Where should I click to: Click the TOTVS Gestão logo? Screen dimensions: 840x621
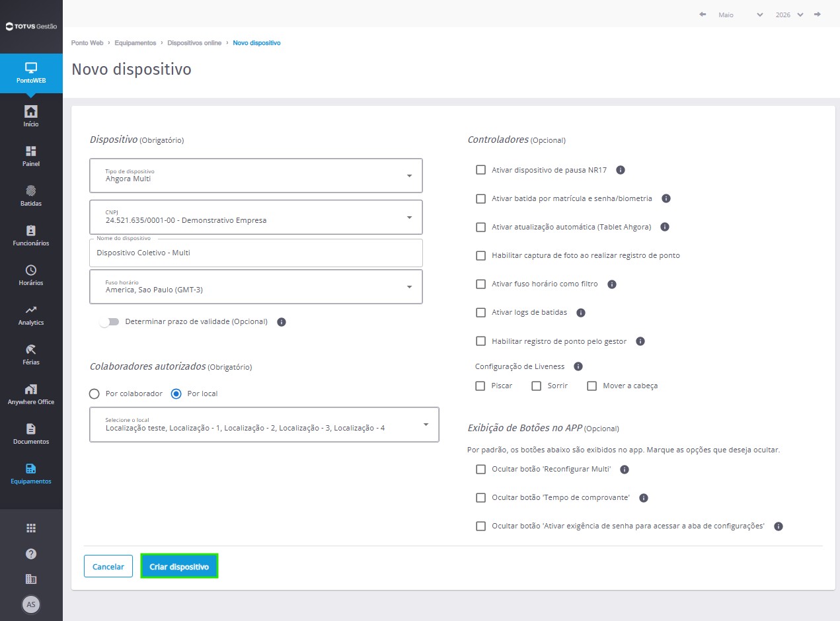click(31, 26)
